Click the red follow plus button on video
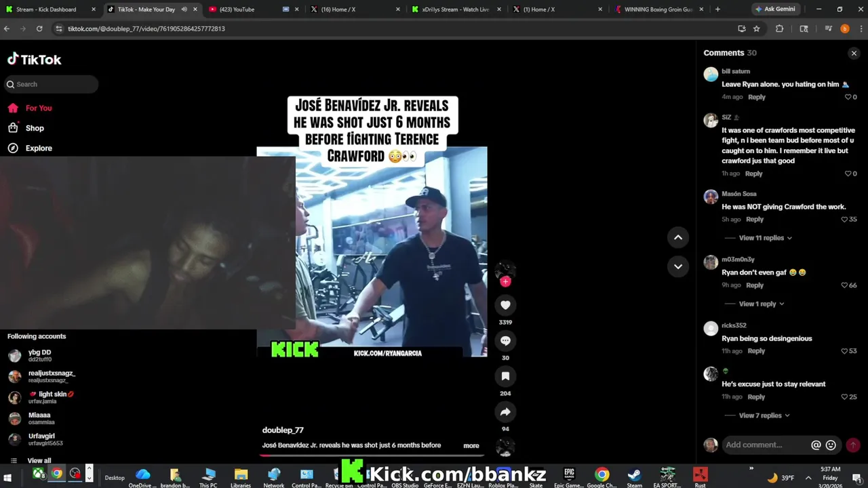This screenshot has height=488, width=868. [x=505, y=282]
